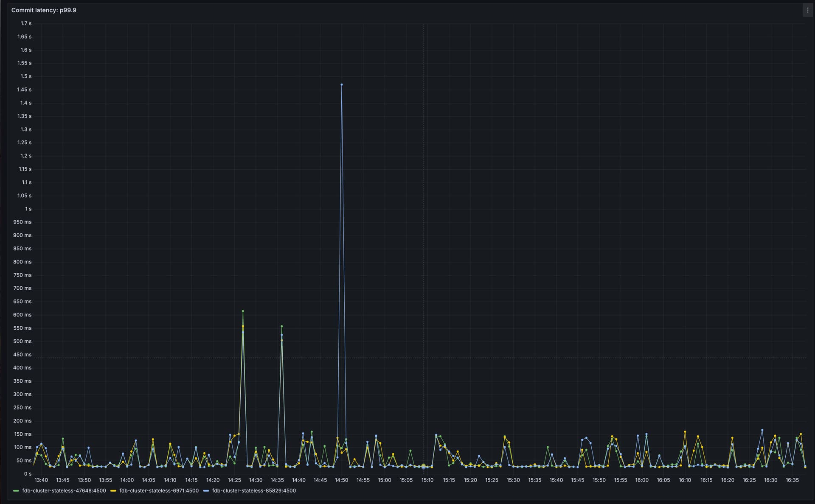Click green color swatch for series 47648
This screenshot has height=504, width=815.
pos(16,490)
